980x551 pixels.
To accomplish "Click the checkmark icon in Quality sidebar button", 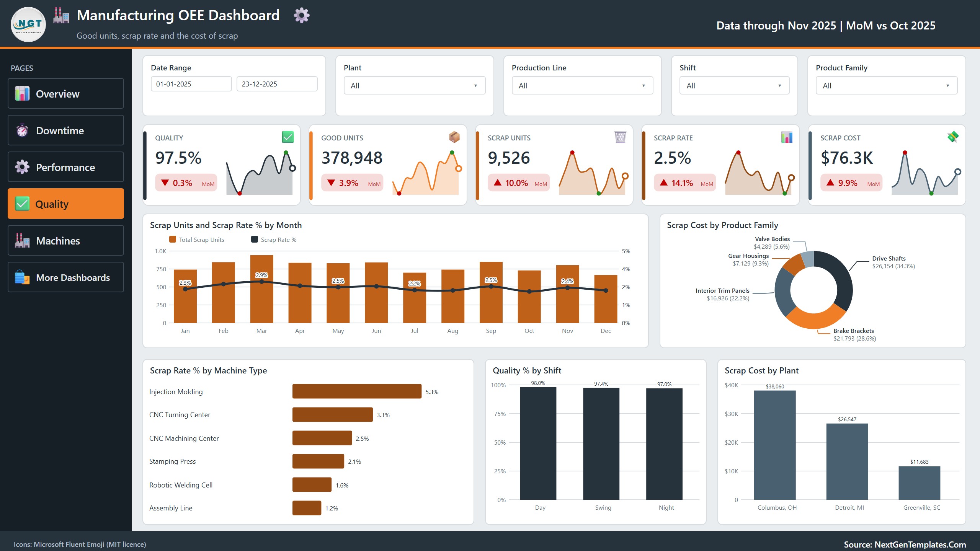I will click(22, 204).
